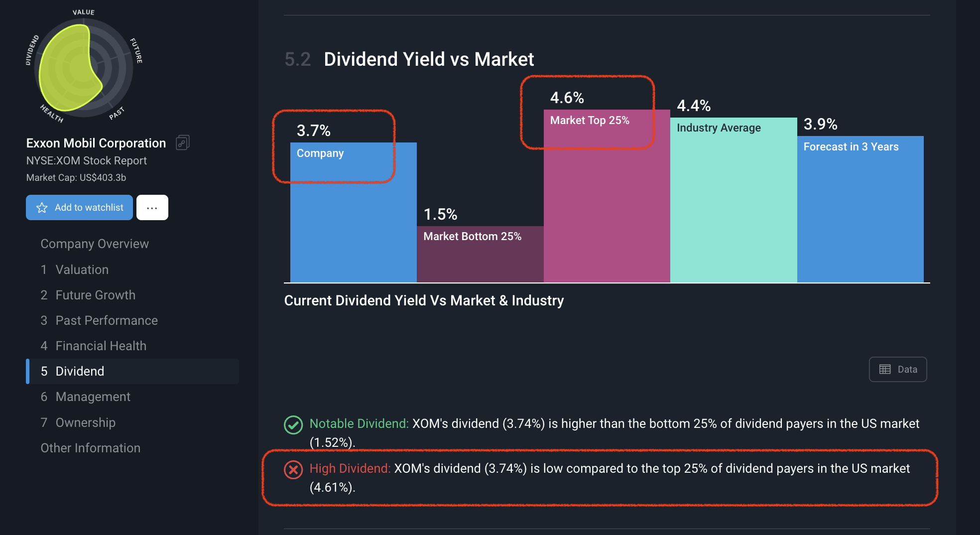Viewport: 980px width, 535px height.
Task: Click the Market Bottom 25% bar
Action: pos(480,255)
